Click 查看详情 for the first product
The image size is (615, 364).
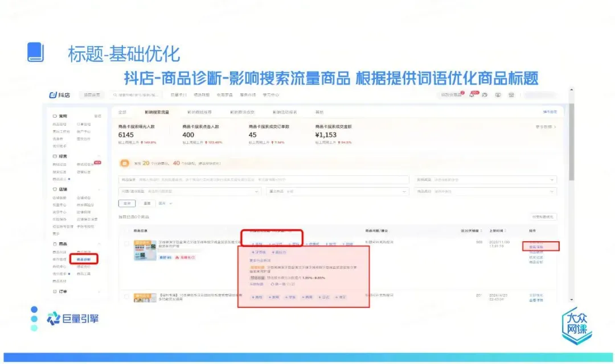(536, 247)
